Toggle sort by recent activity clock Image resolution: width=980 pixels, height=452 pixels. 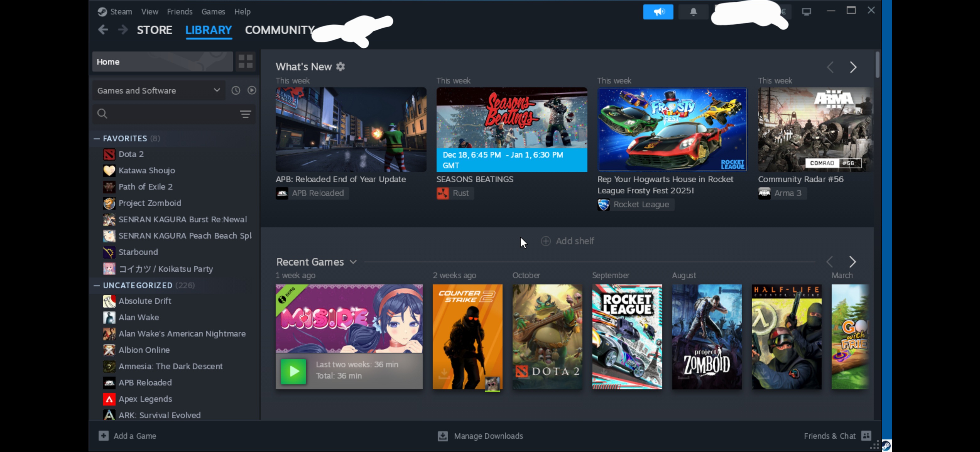point(236,90)
